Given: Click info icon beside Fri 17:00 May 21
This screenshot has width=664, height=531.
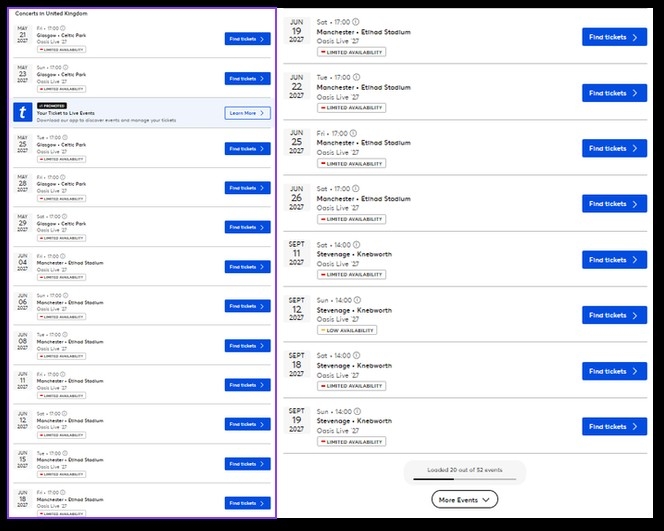Looking at the screenshot, I should point(63,28).
